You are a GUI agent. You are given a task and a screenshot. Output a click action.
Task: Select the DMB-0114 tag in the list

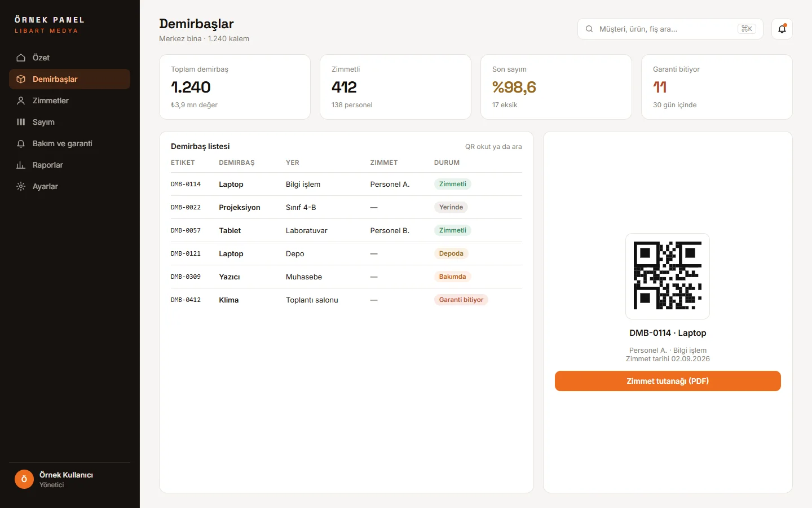point(186,185)
